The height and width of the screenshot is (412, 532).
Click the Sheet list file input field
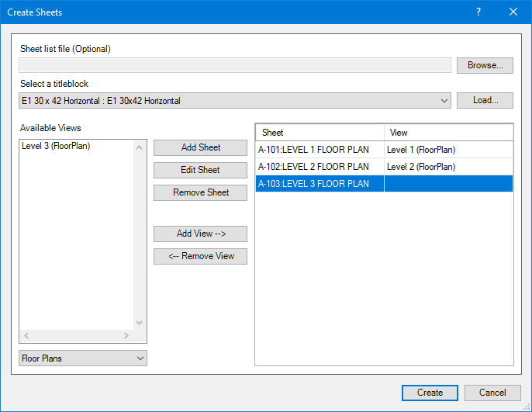point(235,65)
